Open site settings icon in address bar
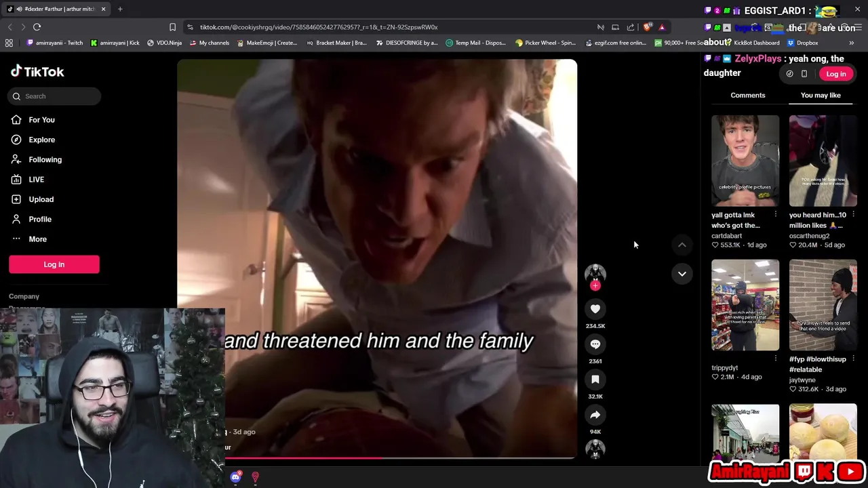This screenshot has height=488, width=868. tap(191, 27)
